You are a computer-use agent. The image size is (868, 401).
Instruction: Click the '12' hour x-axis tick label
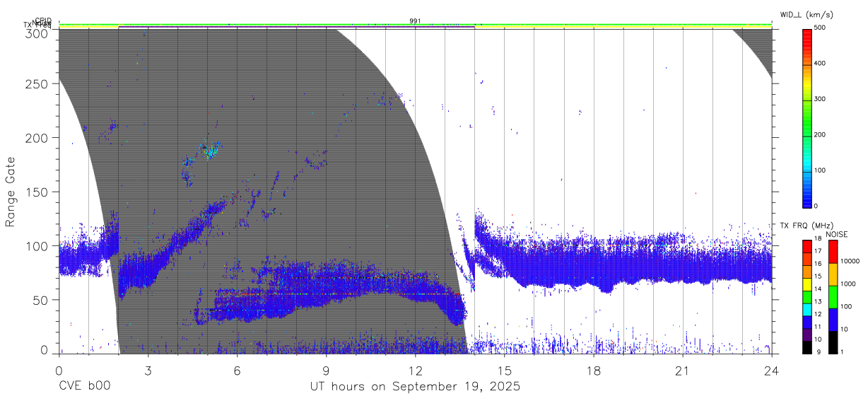click(415, 371)
